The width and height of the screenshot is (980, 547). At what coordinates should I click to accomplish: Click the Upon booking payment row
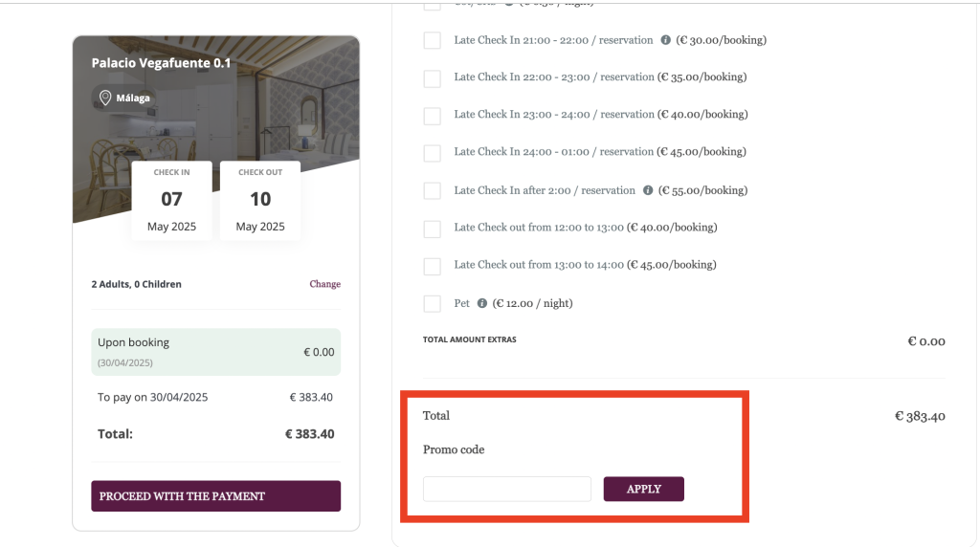(216, 352)
